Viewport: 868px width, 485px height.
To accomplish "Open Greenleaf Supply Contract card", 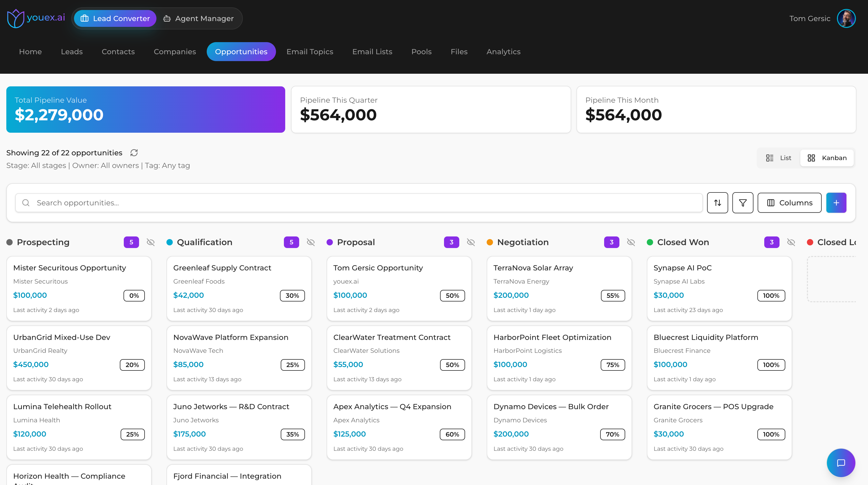I will 239,289.
